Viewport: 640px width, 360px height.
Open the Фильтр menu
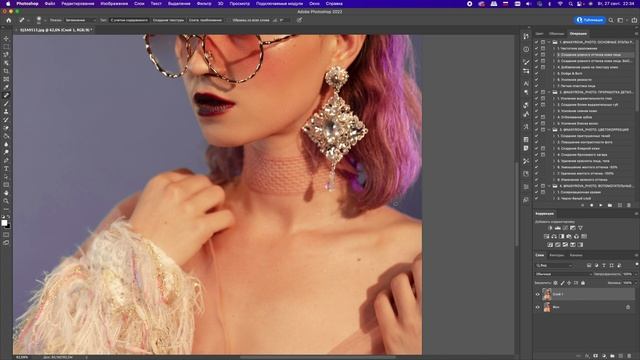point(204,4)
